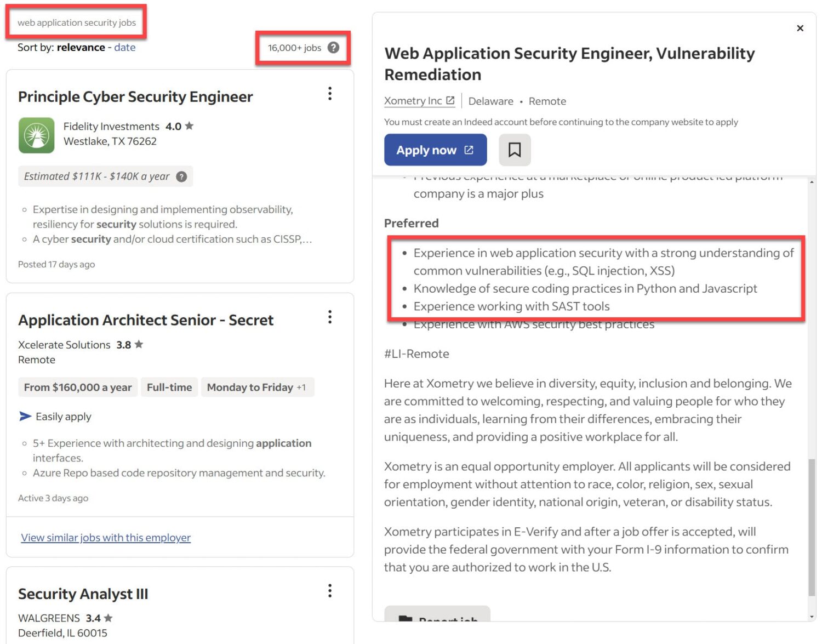This screenshot has height=644, width=822.
Task: Click the job description scrollbar thumb
Action: pos(812,526)
